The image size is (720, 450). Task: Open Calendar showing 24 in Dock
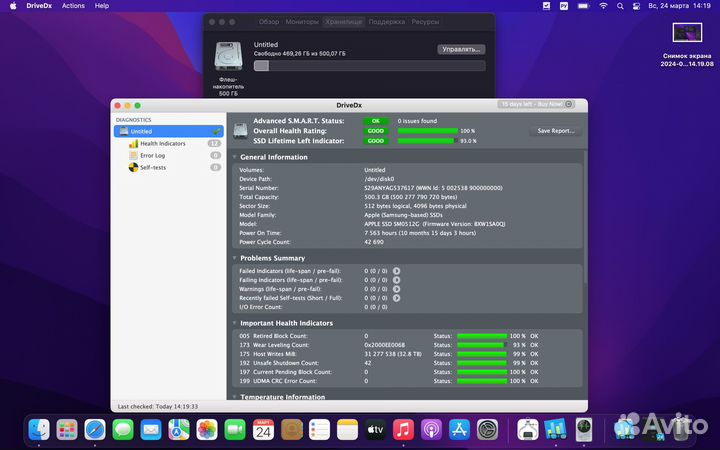(x=263, y=430)
